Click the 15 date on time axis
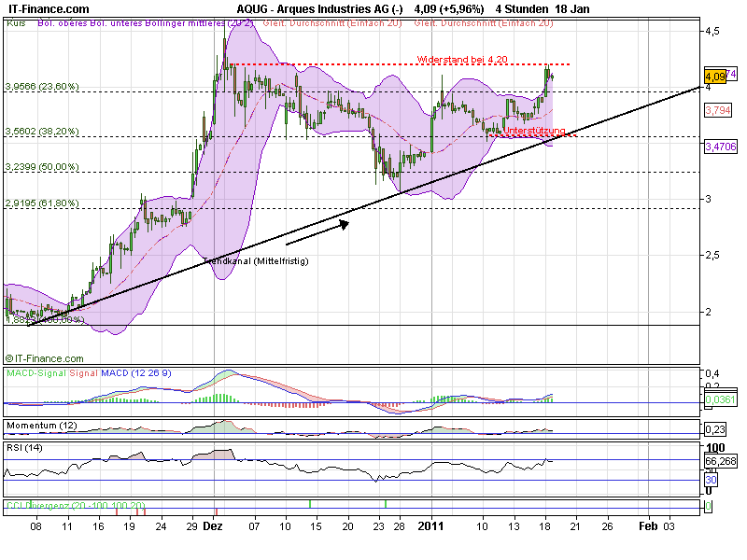This screenshot has height=560, width=747. (316, 526)
